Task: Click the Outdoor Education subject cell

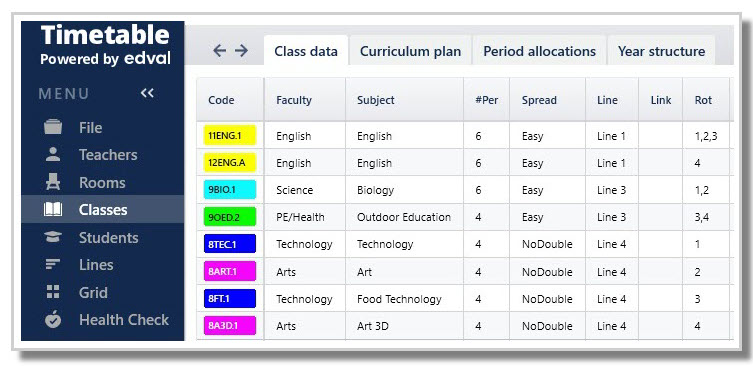Action: point(404,217)
